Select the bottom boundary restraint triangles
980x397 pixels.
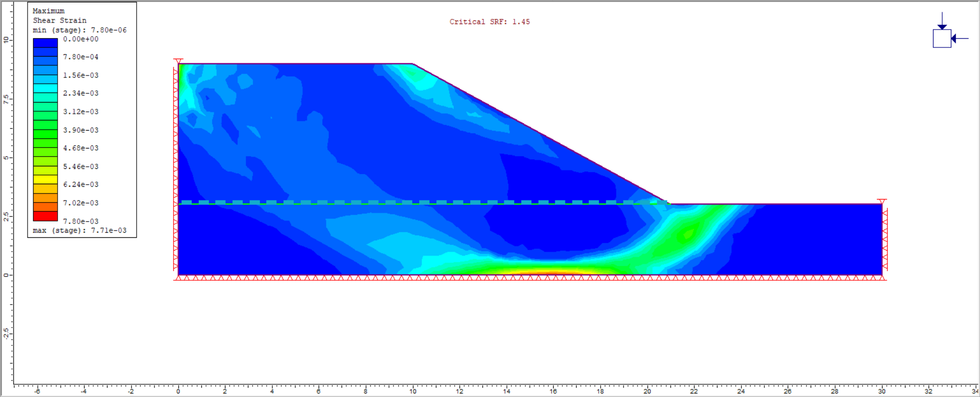click(530, 278)
